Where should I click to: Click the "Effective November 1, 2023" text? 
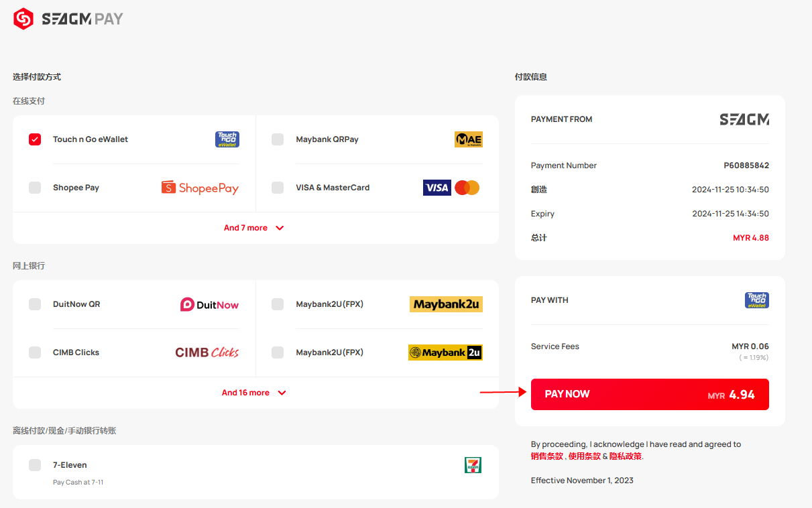click(582, 481)
